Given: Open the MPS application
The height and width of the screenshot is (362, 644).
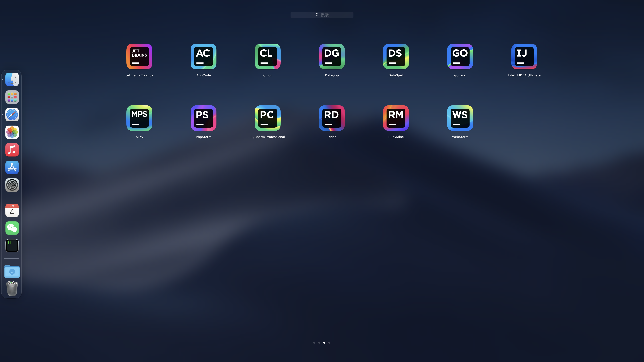Looking at the screenshot, I should pyautogui.click(x=139, y=118).
